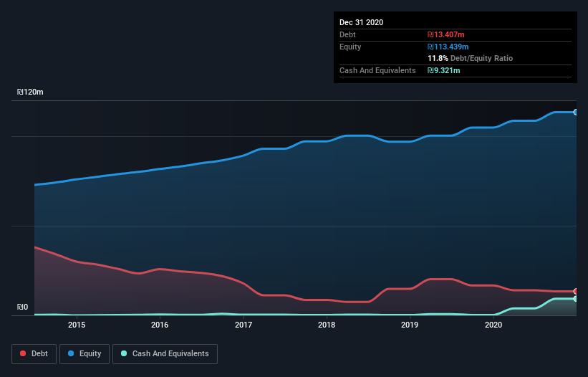Click the ₪120m y-axis label
This screenshot has width=588, height=377.
pyautogui.click(x=30, y=92)
